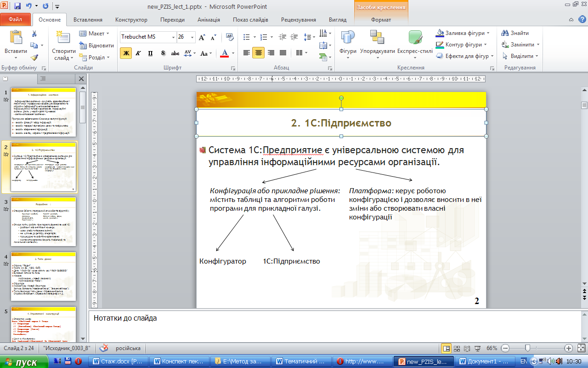The image size is (588, 368).
Task: Click the clear formatting eraser icon
Action: [229, 37]
